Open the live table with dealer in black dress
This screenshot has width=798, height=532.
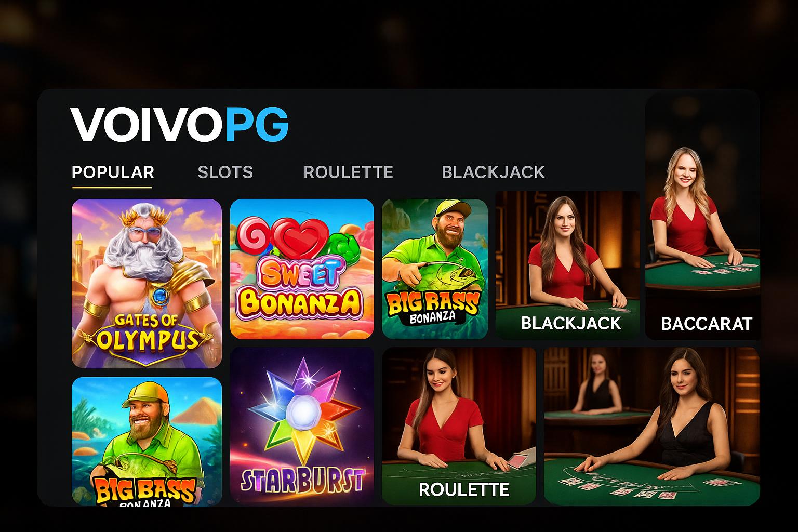tap(652, 426)
